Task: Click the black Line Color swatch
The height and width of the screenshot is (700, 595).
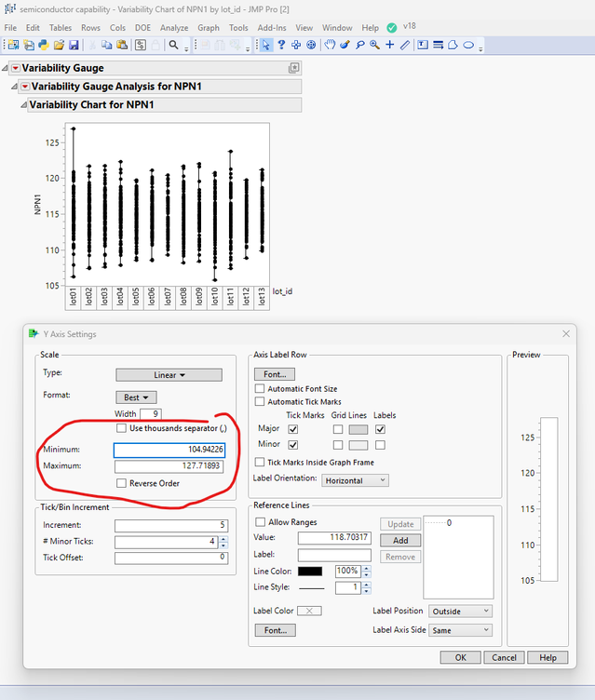Action: point(310,571)
